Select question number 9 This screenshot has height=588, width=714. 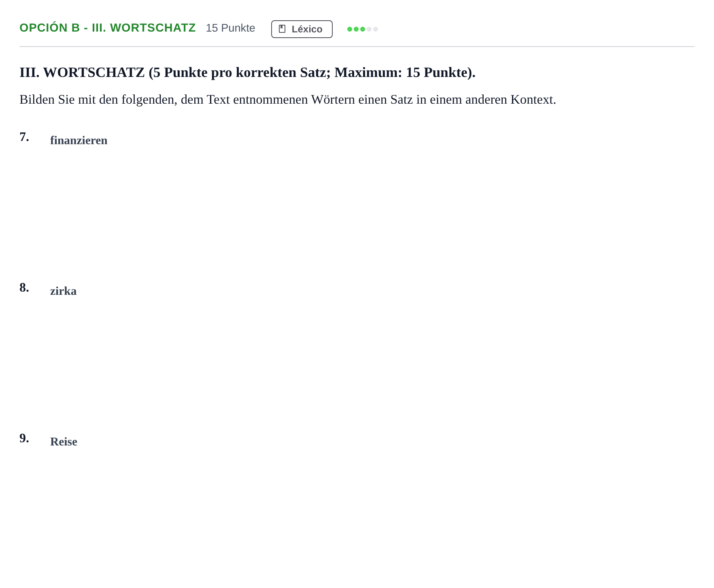24,438
